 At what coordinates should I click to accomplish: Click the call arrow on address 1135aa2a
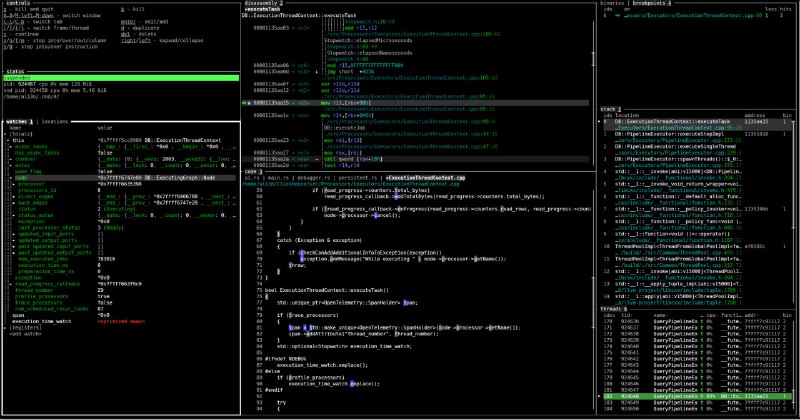click(317, 159)
